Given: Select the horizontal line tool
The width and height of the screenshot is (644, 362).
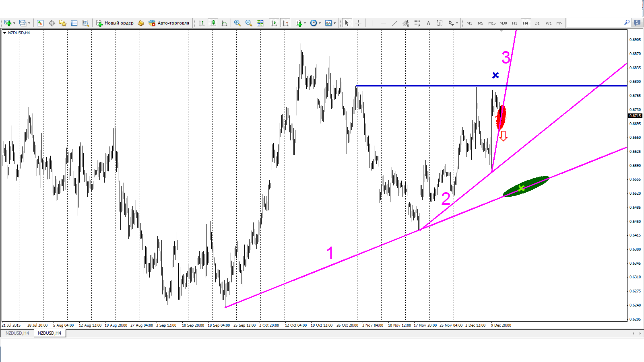Looking at the screenshot, I should coord(383,23).
